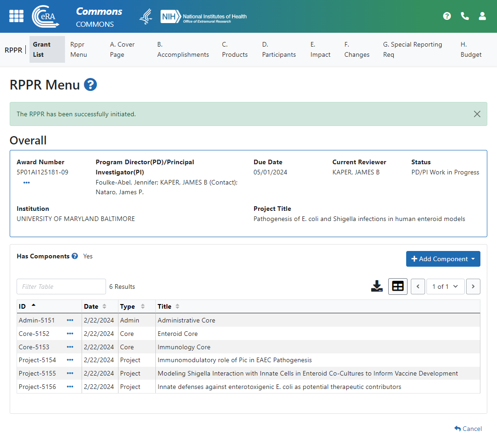Expand the Add Component dropdown

pos(443,259)
